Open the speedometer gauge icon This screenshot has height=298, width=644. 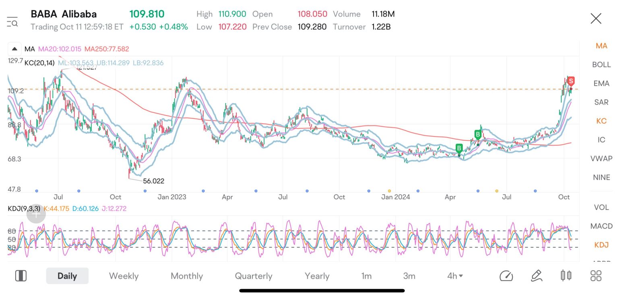click(506, 276)
